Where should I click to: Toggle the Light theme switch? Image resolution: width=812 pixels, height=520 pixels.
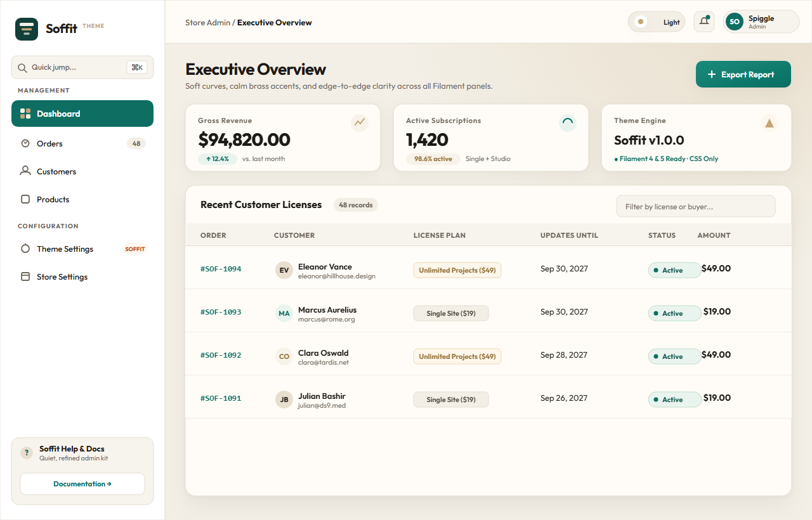(657, 22)
